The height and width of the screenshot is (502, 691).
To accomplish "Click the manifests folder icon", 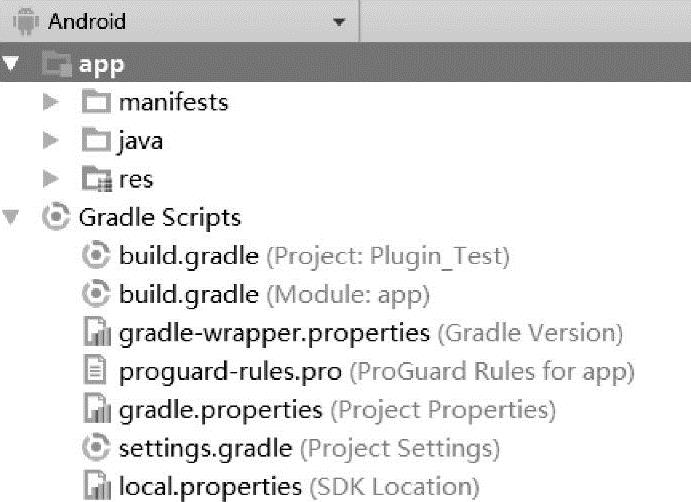I will pos(96,102).
